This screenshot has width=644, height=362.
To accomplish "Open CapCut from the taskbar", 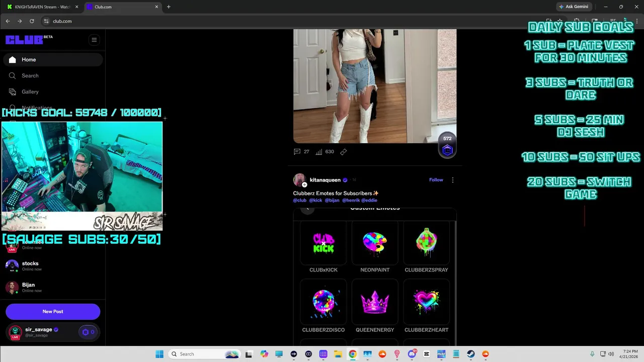I will point(427,354).
